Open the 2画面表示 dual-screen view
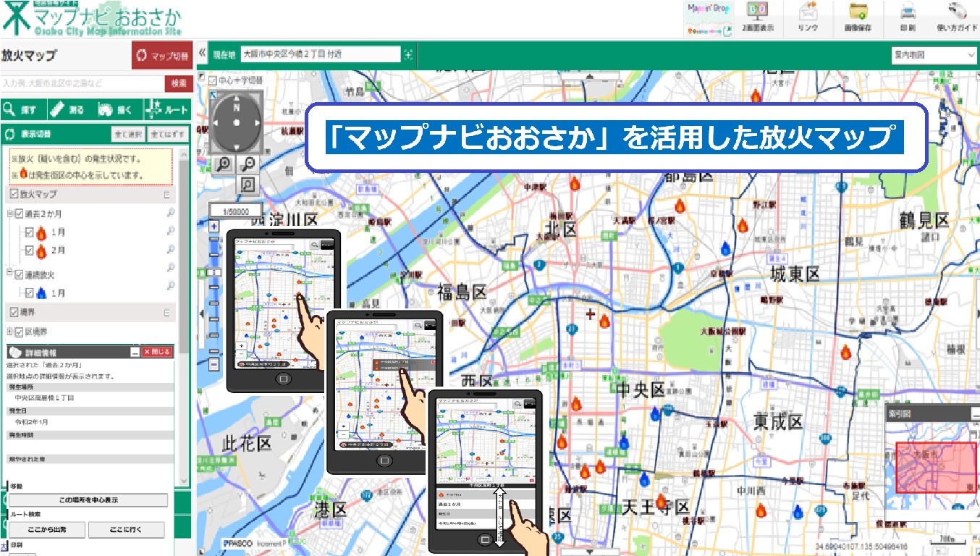This screenshot has width=980, height=556. pos(758,17)
